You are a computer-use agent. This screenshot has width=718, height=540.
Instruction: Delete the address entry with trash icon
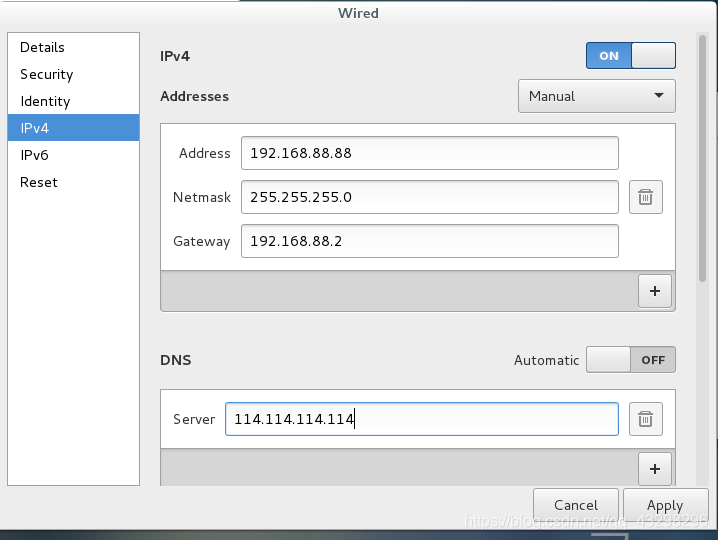[x=646, y=197]
